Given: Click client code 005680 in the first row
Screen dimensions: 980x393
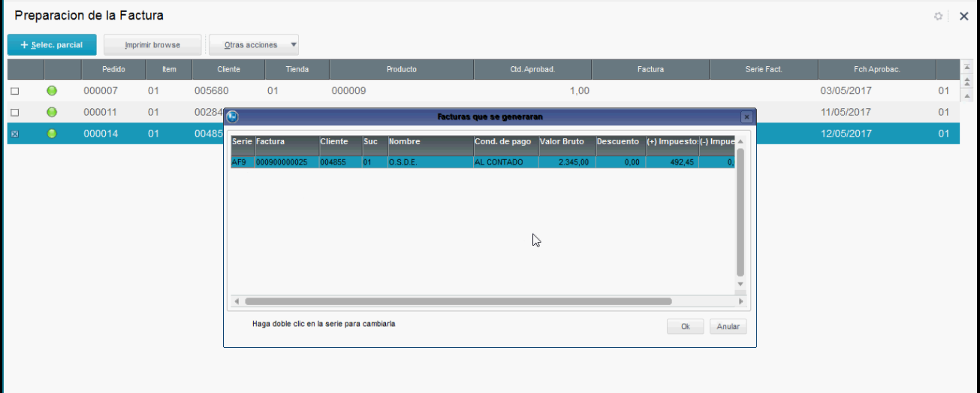Looking at the screenshot, I should pos(212,91).
